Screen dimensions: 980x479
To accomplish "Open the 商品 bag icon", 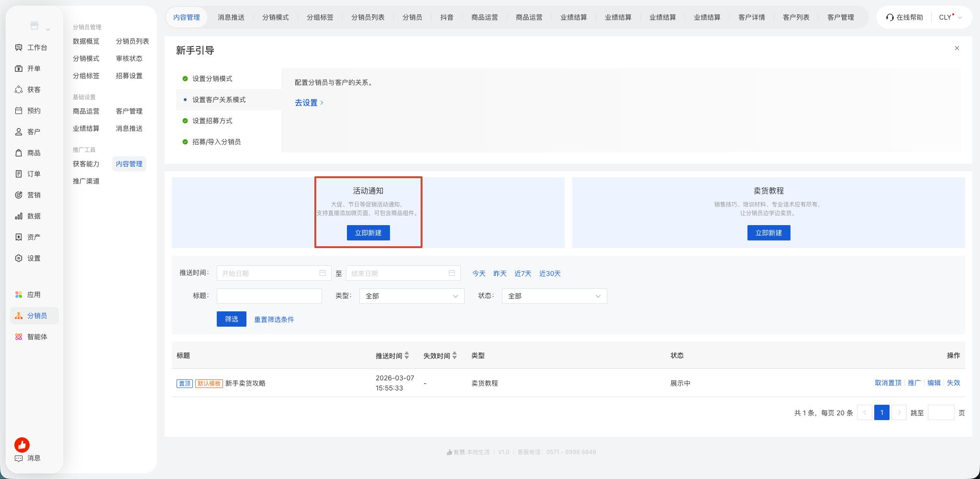I will point(19,153).
